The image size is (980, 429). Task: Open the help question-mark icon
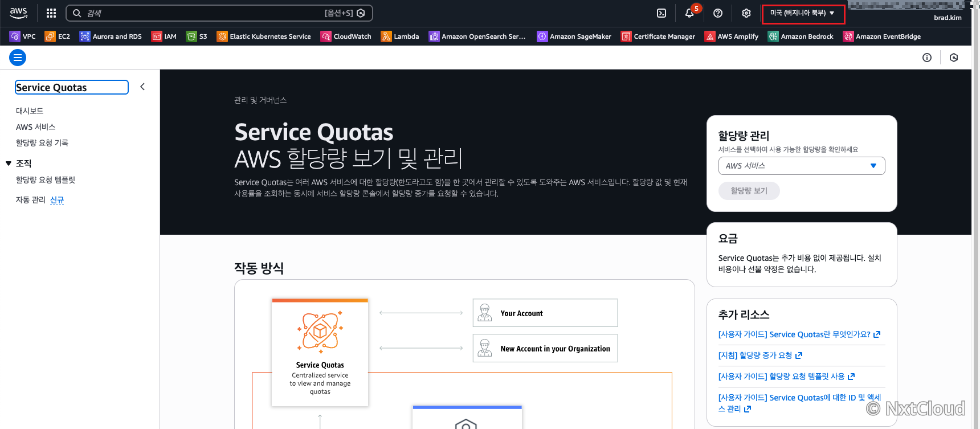pyautogui.click(x=718, y=13)
